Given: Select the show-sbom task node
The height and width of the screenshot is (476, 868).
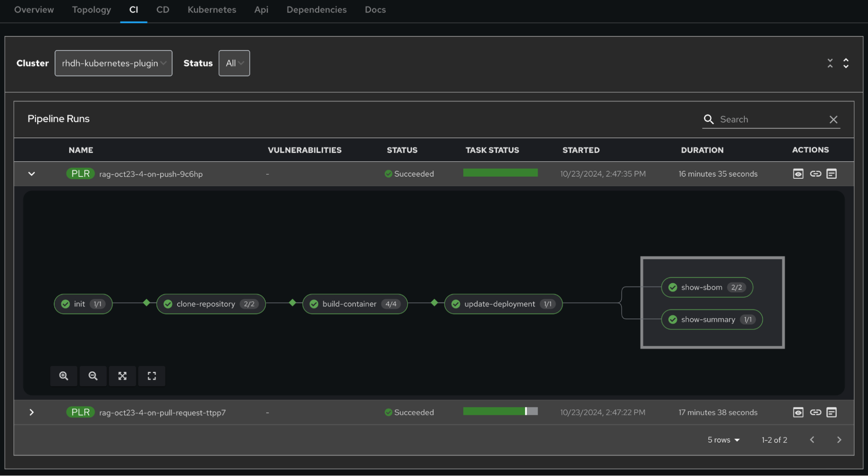Looking at the screenshot, I should [x=707, y=288].
